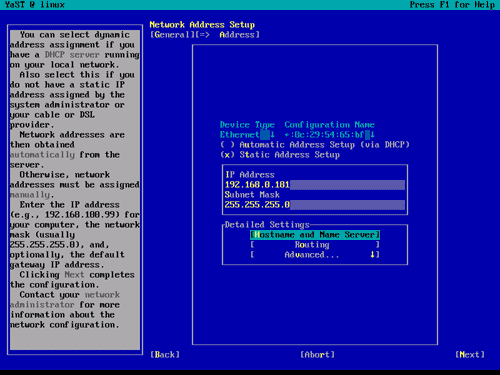Follow the 'automatically' help link
The width and height of the screenshot is (500, 375).
[x=42, y=155]
